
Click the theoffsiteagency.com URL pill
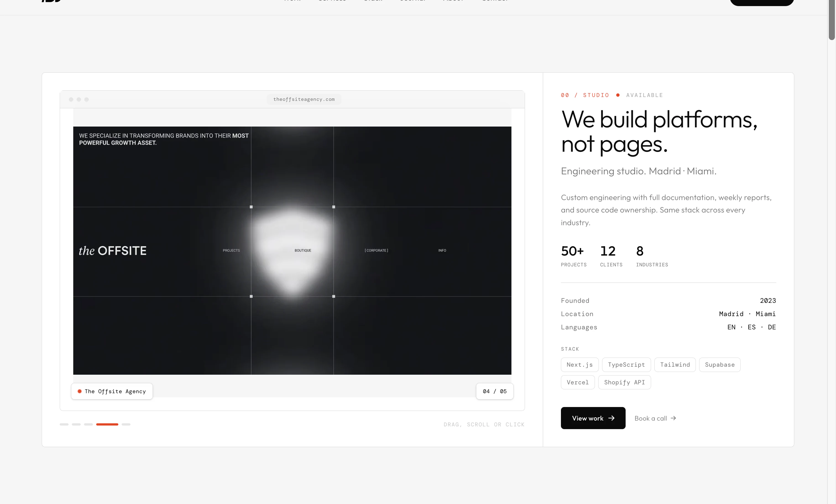pos(304,99)
